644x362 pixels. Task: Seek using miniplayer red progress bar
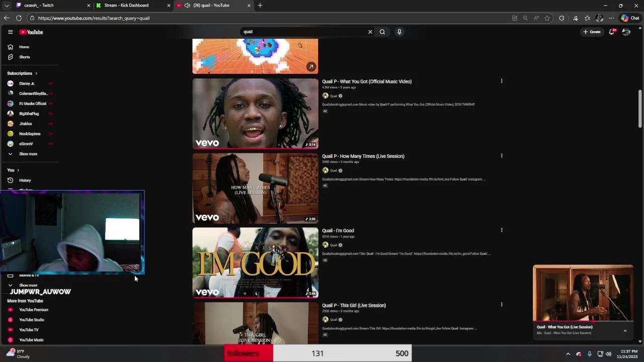(x=583, y=321)
